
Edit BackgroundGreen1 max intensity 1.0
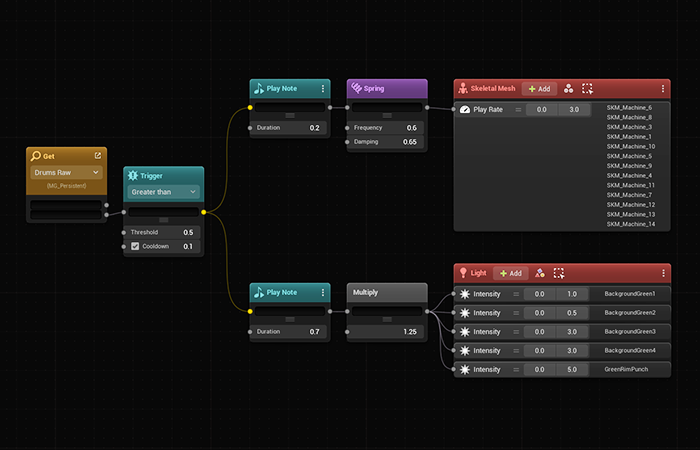(x=572, y=294)
